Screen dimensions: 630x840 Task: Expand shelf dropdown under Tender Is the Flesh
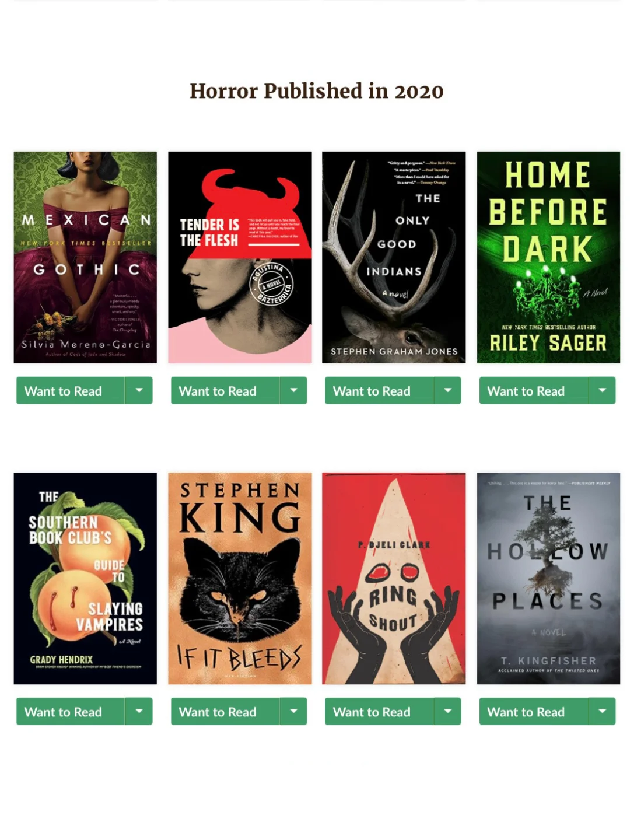(x=293, y=390)
